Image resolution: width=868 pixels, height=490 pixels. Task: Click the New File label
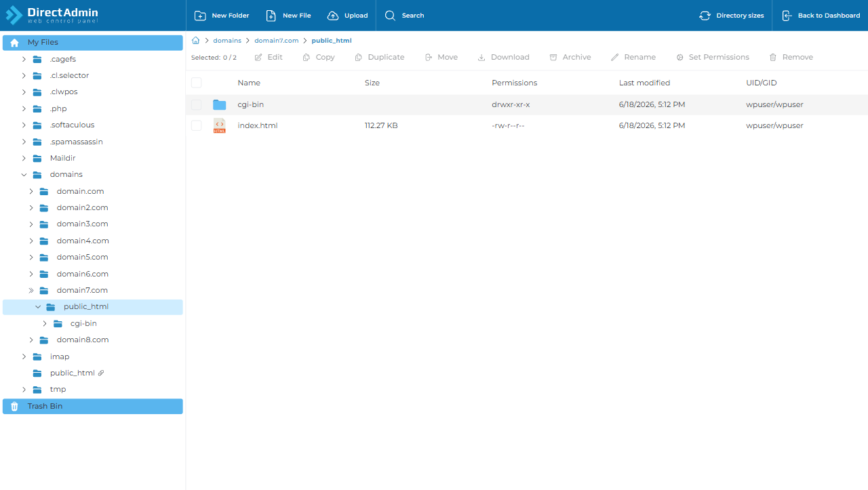click(297, 16)
